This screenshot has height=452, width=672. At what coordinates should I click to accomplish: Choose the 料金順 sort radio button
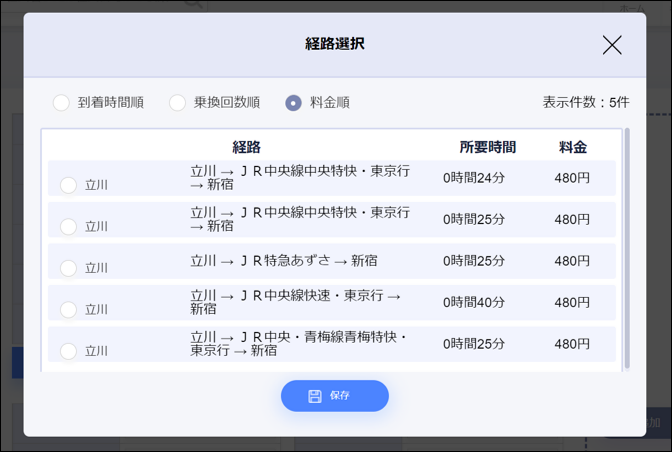coord(293,103)
